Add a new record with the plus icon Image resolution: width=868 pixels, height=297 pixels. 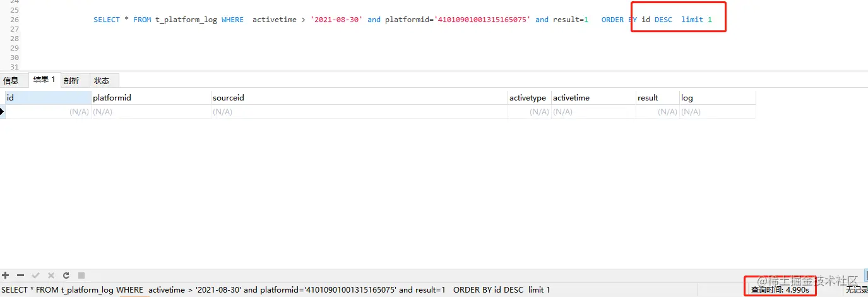tap(6, 276)
